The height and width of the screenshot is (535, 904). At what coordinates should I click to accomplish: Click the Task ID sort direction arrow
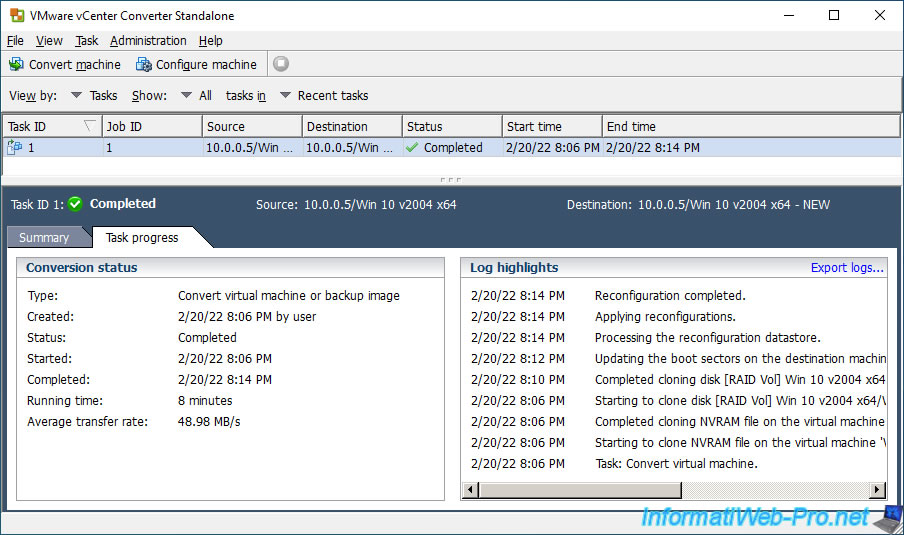coord(89,125)
